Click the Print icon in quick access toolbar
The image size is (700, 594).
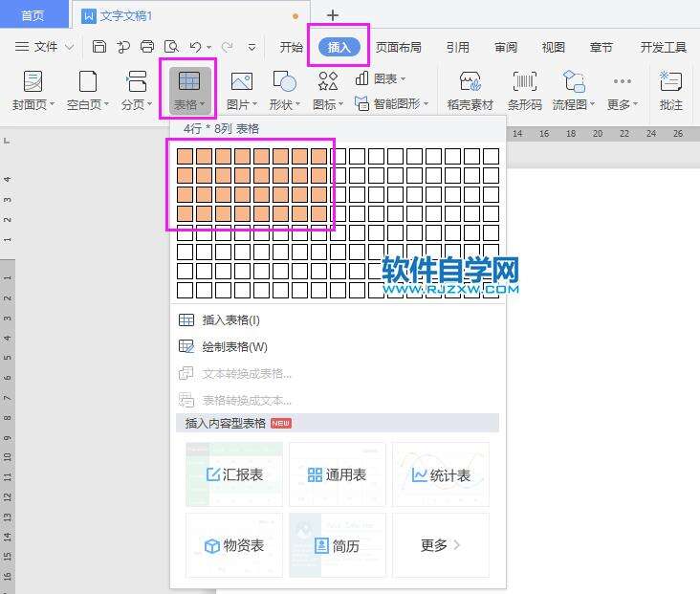click(x=147, y=47)
